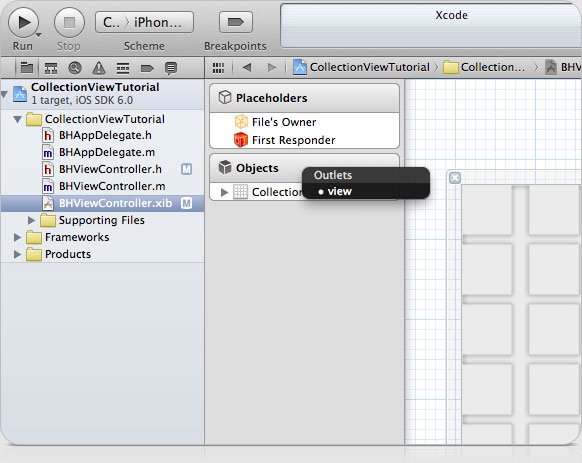Screen dimensions: 582x463
Task: Select BHViewController.xib file
Action: click(x=102, y=203)
